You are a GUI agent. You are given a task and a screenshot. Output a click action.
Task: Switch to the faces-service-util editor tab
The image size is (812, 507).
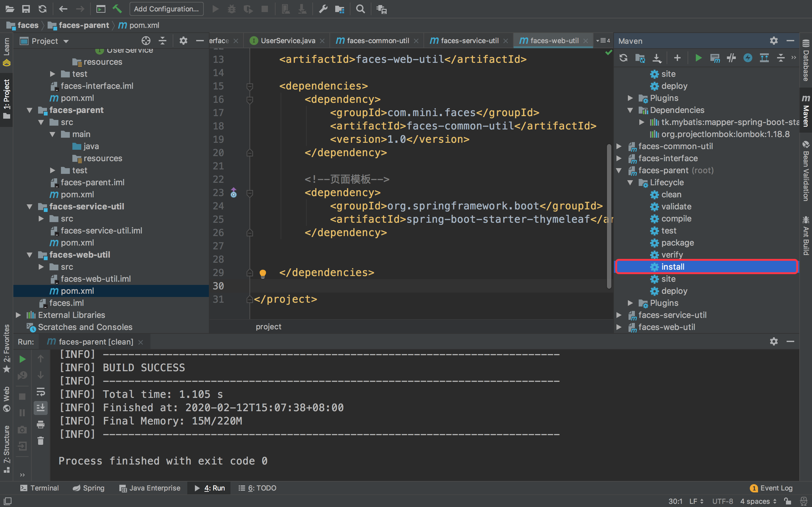tap(469, 40)
